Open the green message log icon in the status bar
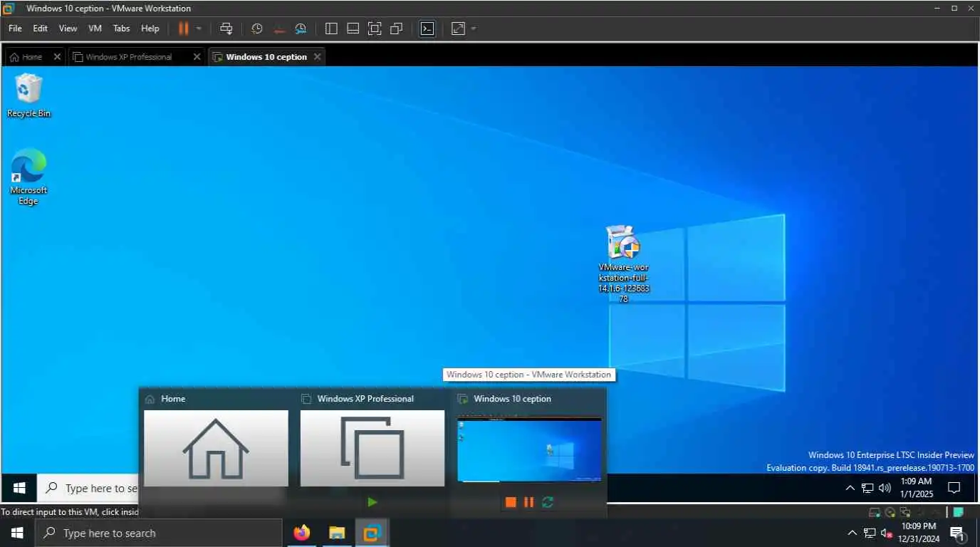980x547 pixels. pyautogui.click(x=959, y=512)
